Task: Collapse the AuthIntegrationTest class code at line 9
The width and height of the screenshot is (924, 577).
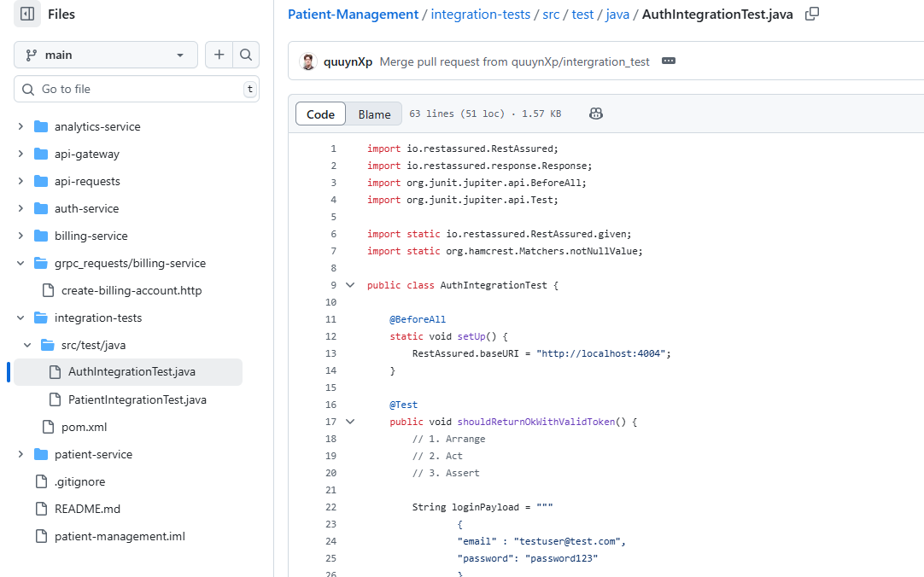Action: coord(349,285)
